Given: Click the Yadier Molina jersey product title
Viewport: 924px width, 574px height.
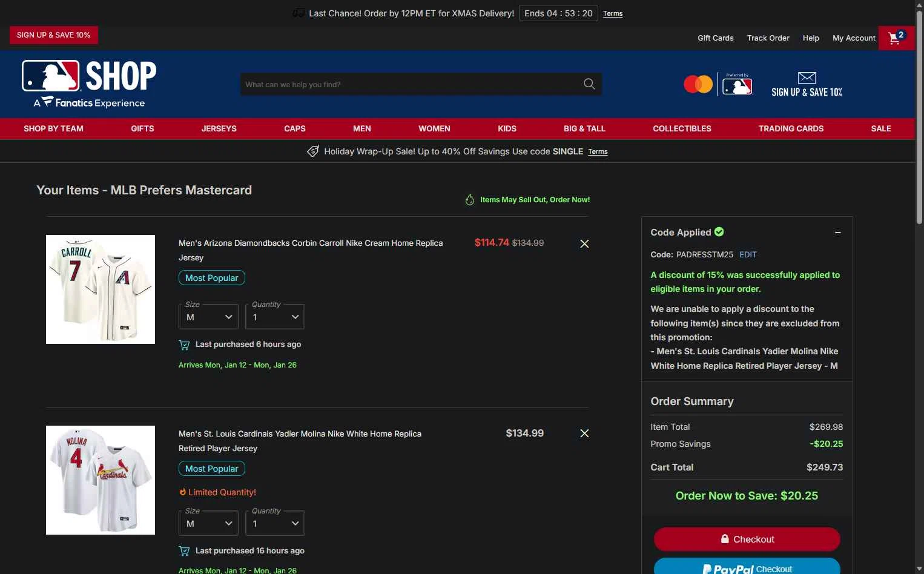Looking at the screenshot, I should tap(300, 441).
